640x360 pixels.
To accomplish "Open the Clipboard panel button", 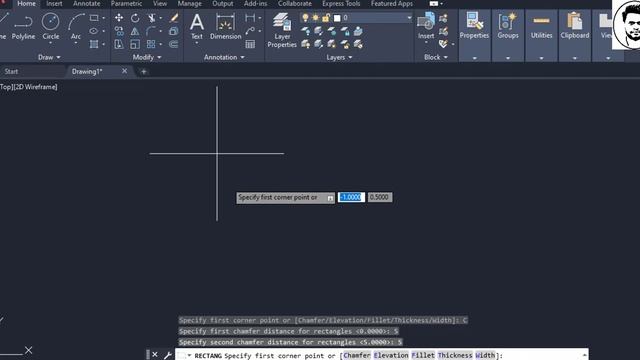I will coord(575,36).
